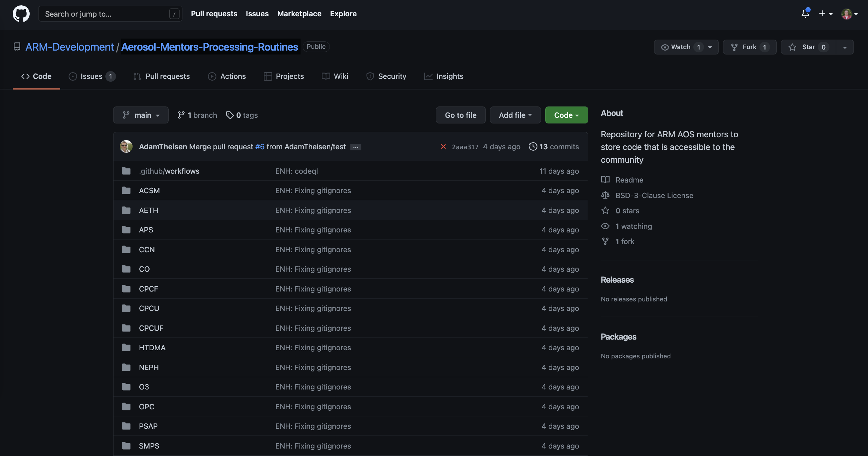Click the .github/workflows folder icon

tap(126, 171)
